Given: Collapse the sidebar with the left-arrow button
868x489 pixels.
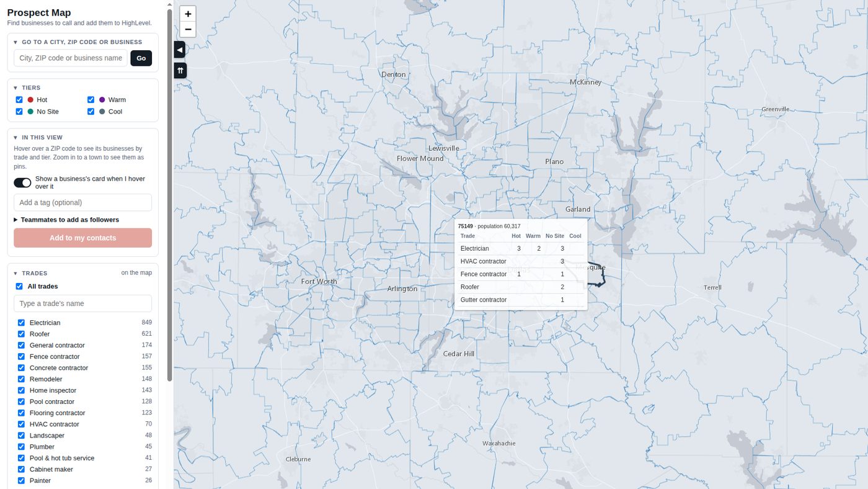Looking at the screenshot, I should [x=180, y=50].
